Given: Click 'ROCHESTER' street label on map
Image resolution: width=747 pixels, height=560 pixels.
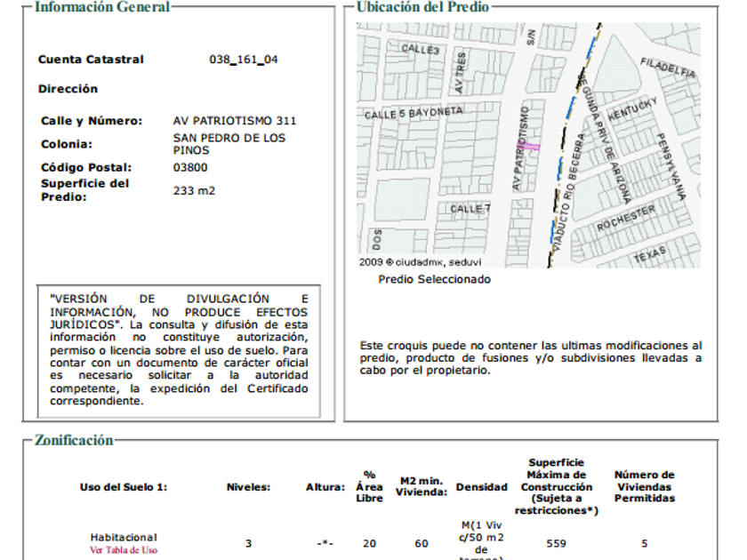Looking at the screenshot, I should 626,219.
